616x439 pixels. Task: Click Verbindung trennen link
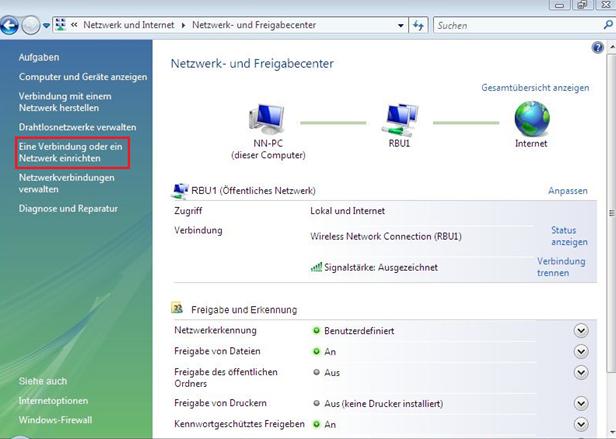coord(560,267)
